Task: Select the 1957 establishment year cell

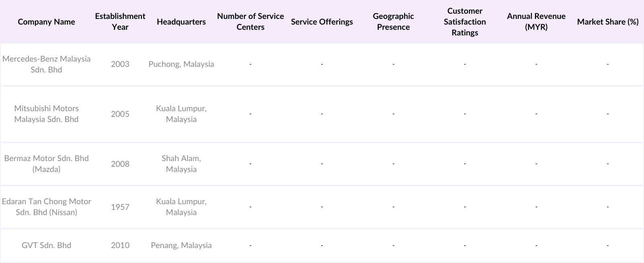Action: [x=120, y=207]
